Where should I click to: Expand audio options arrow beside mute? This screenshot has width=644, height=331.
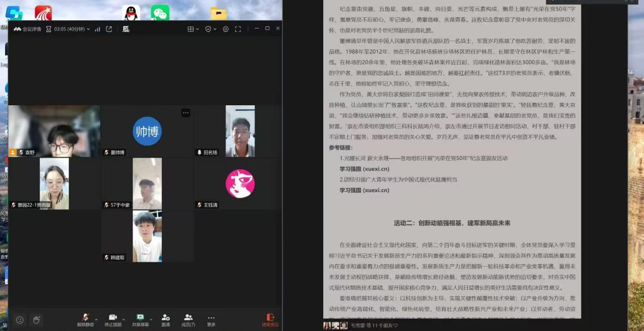pyautogui.click(x=96, y=320)
